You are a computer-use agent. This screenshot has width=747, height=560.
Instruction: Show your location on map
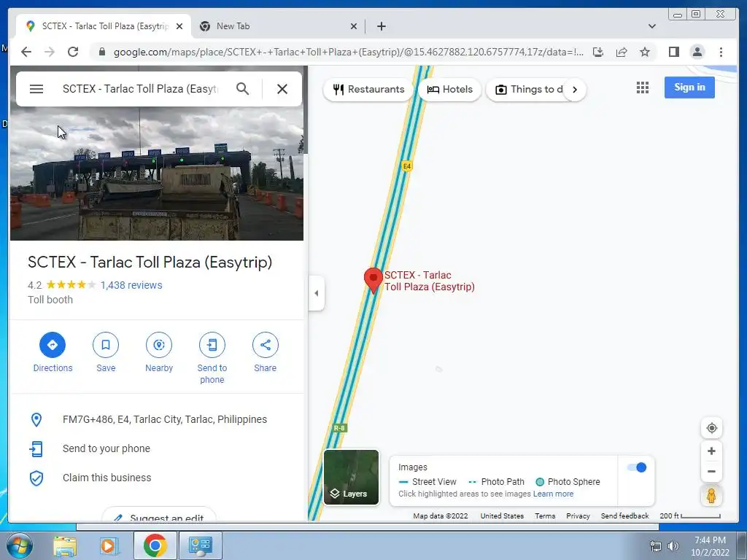711,428
